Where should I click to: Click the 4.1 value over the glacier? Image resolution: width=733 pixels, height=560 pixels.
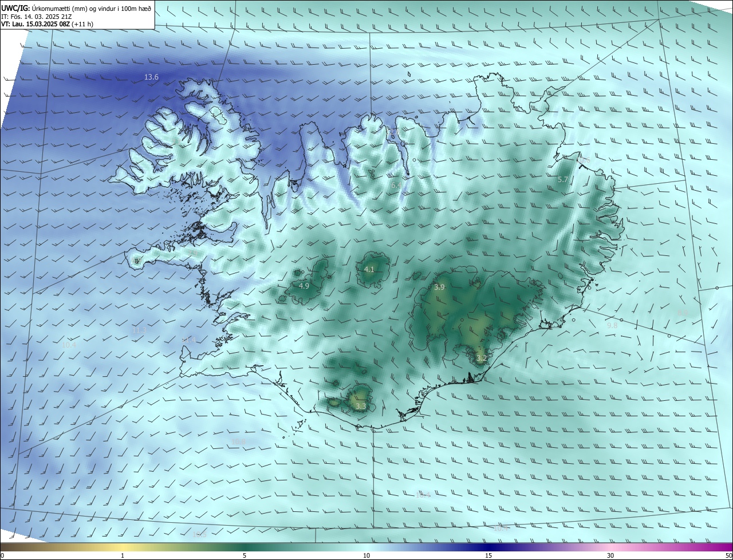click(369, 269)
